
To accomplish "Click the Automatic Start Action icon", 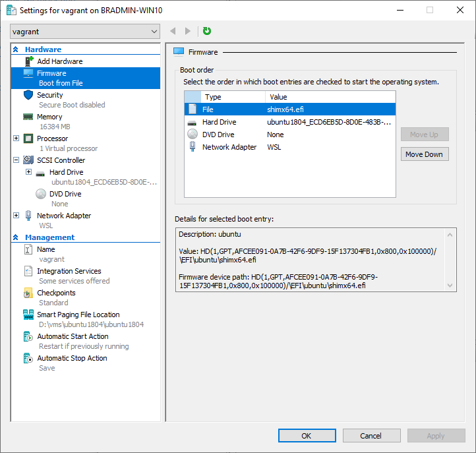I will pyautogui.click(x=28, y=336).
